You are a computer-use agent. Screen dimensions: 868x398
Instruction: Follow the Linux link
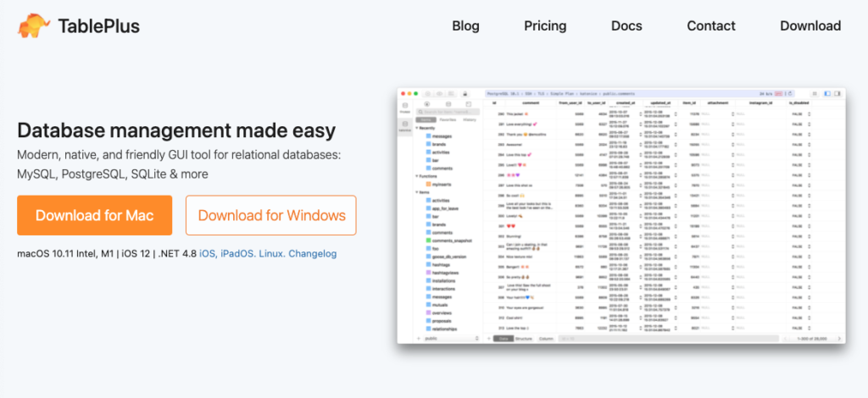tap(272, 254)
